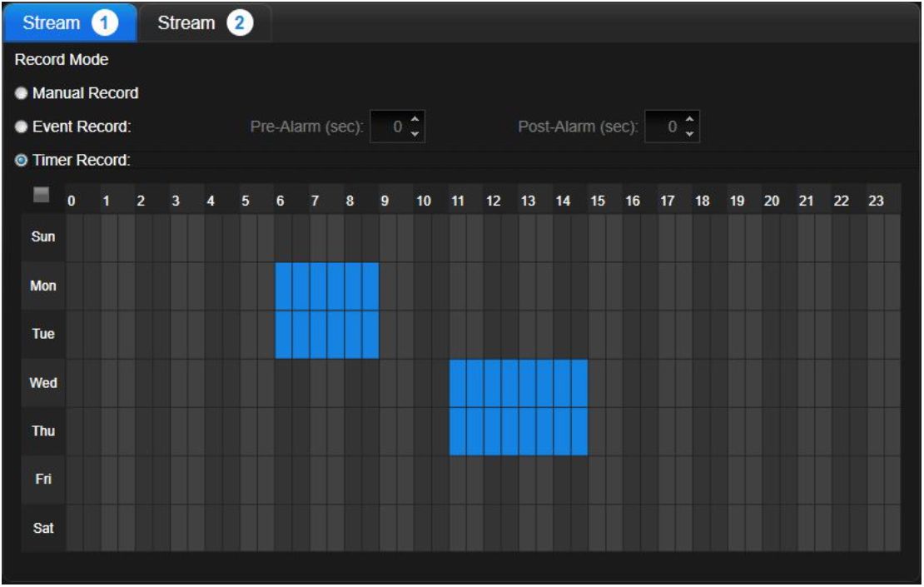
Task: Select the Stream 1 tab
Action: [x=68, y=23]
